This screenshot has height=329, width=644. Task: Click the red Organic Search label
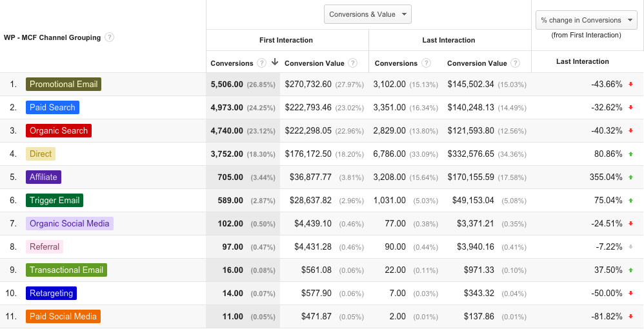[58, 130]
